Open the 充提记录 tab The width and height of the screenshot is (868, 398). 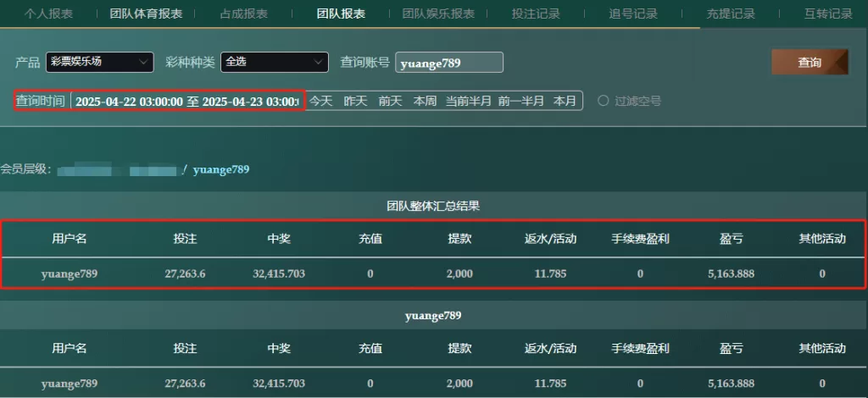pyautogui.click(x=731, y=14)
